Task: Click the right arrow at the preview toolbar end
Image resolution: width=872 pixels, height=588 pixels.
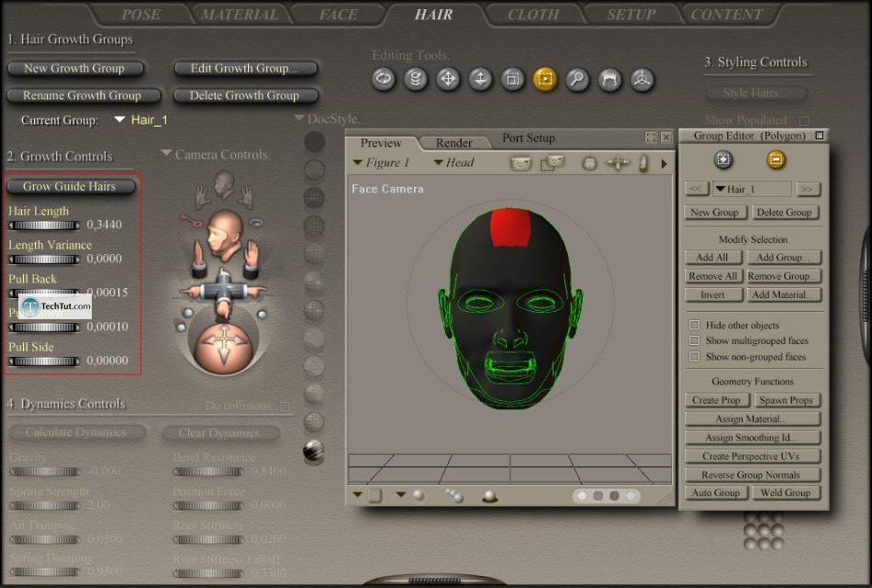Action: [x=664, y=164]
